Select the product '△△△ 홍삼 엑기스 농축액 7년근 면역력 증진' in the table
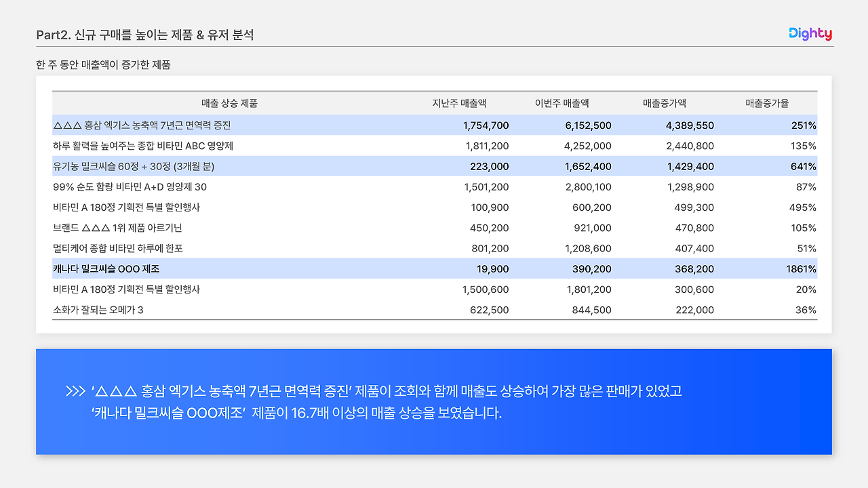The width and height of the screenshot is (868, 488). tap(142, 125)
